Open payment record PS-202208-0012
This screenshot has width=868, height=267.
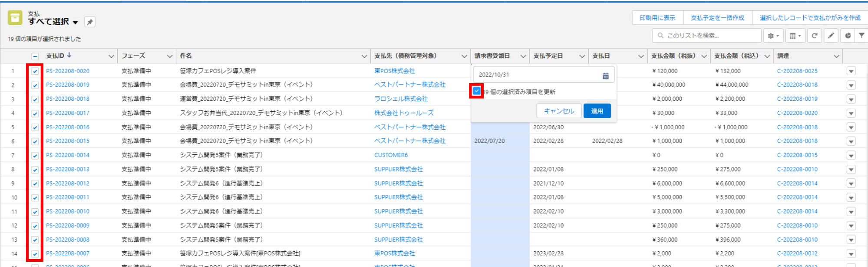pyautogui.click(x=68, y=184)
